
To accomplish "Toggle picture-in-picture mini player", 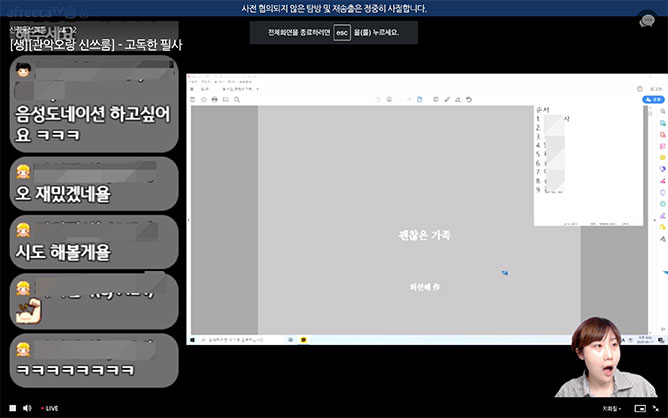I will 640,409.
